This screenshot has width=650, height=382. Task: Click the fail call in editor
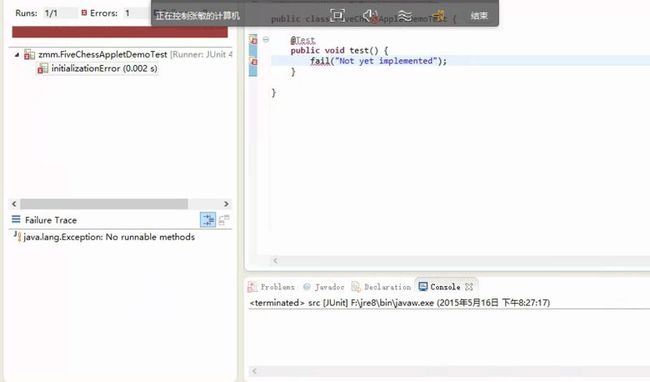(x=320, y=61)
